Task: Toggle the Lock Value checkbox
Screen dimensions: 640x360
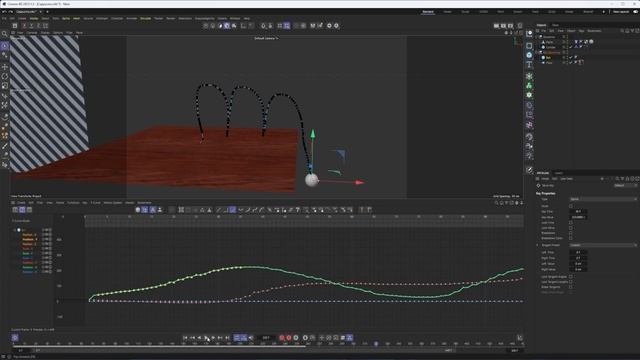Action: click(571, 228)
